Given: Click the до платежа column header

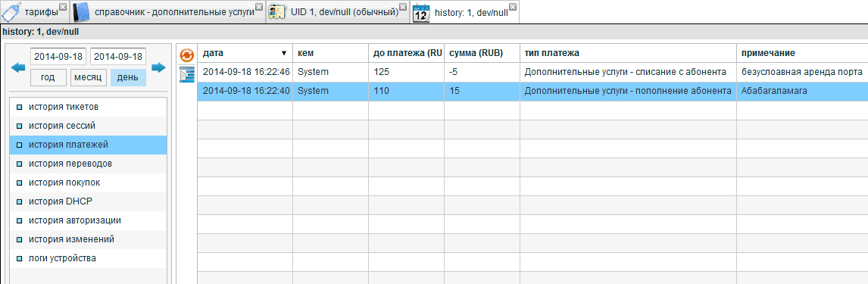Looking at the screenshot, I should 406,53.
